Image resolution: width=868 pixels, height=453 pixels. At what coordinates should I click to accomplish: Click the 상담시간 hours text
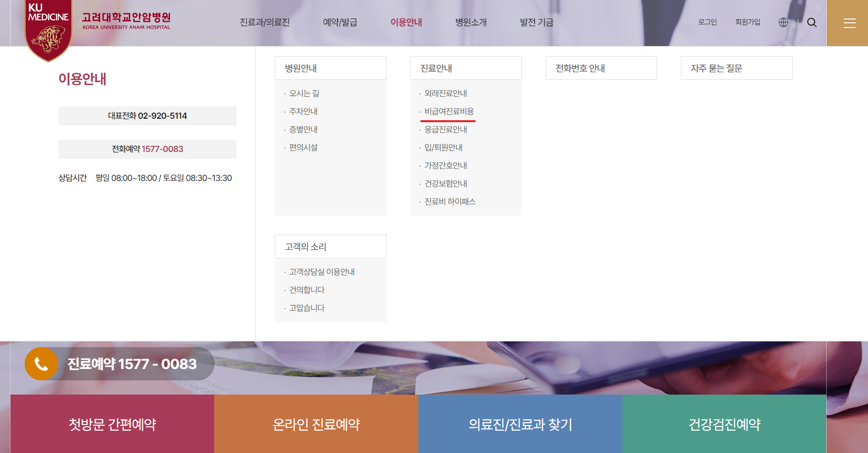pos(145,178)
